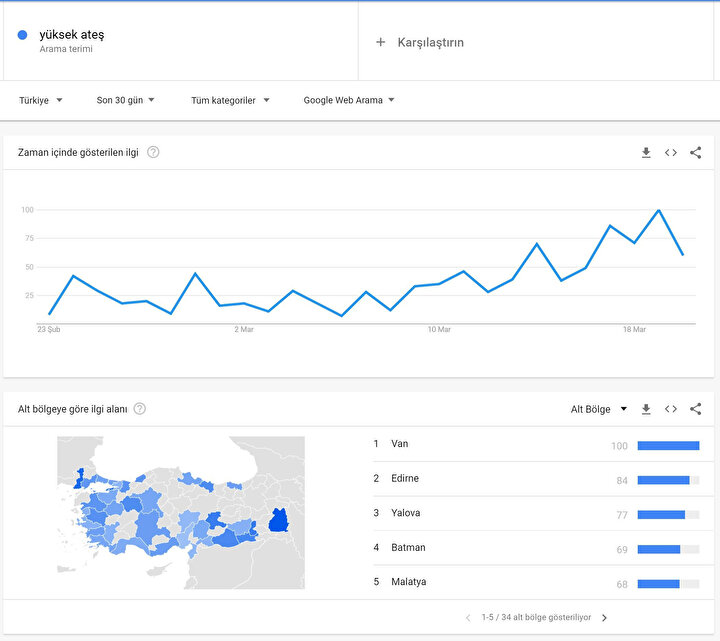Click the Turkey map thumbnail
This screenshot has height=641, width=720.
pyautogui.click(x=181, y=512)
